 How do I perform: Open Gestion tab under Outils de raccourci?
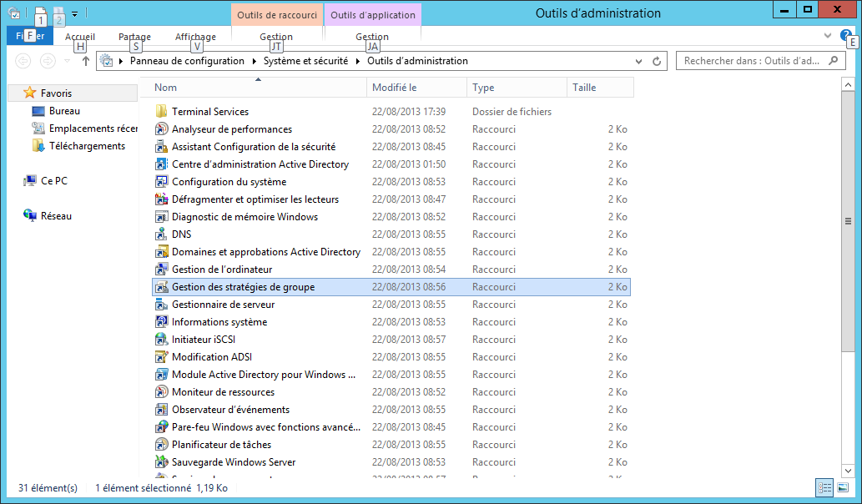click(276, 36)
